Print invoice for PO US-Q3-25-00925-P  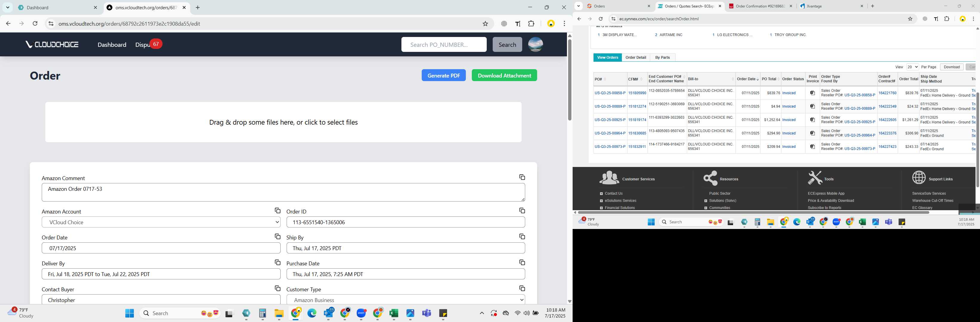pyautogui.click(x=812, y=120)
